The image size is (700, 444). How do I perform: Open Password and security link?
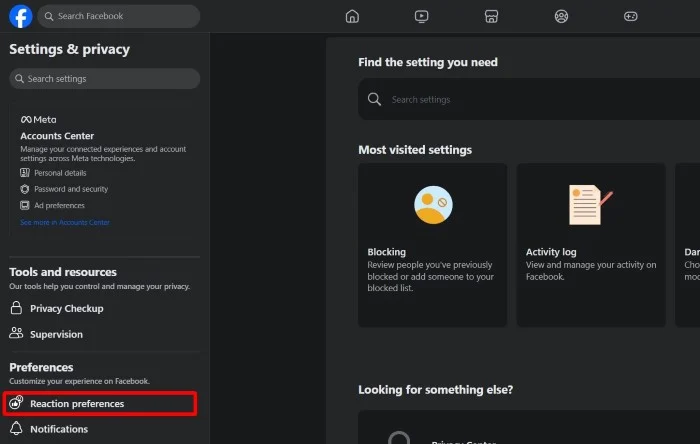70,189
